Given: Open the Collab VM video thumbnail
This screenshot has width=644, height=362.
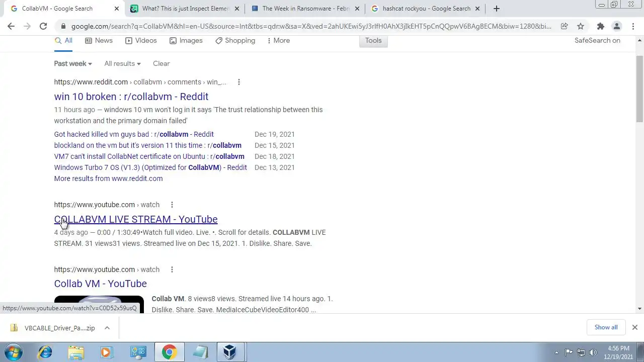Looking at the screenshot, I should pyautogui.click(x=99, y=304).
